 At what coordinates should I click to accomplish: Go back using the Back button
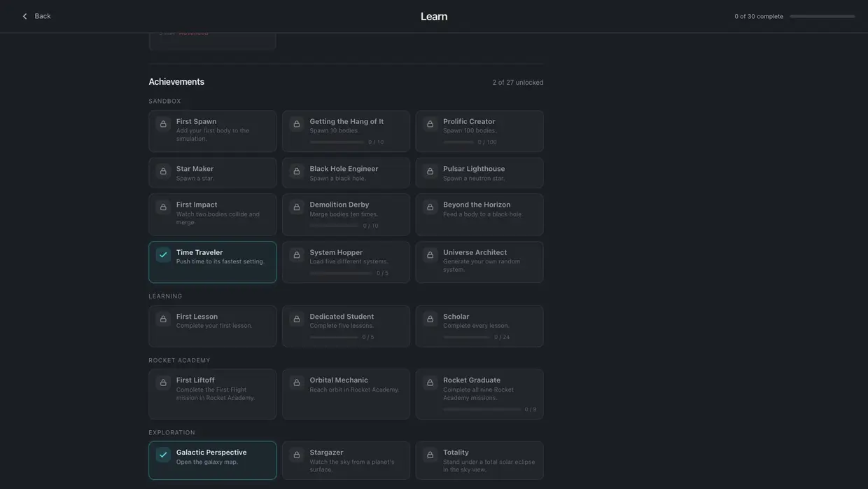click(x=36, y=16)
